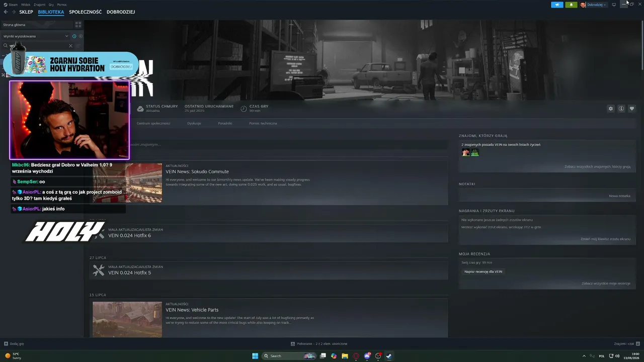
Task: Show hidden system tray icons
Action: coord(584,356)
